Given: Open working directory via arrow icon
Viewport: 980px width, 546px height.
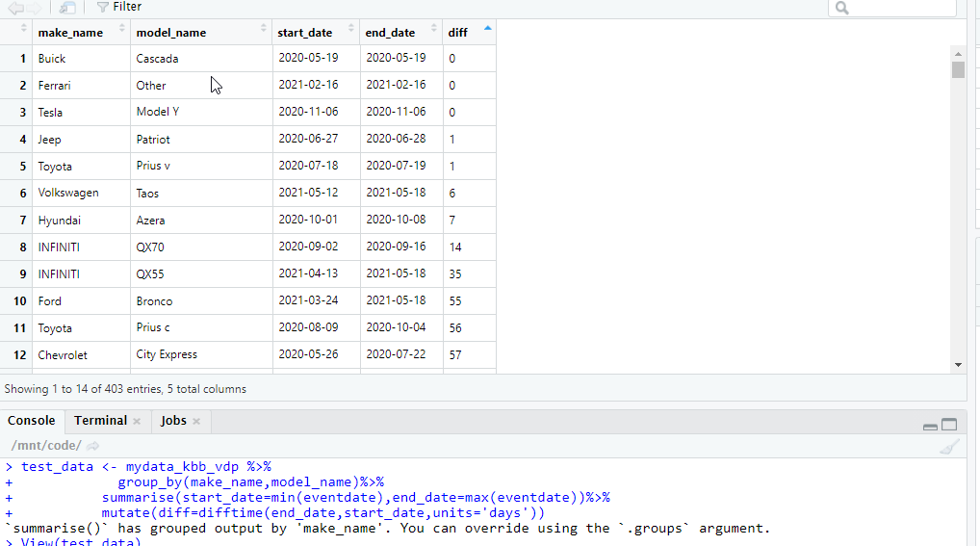Looking at the screenshot, I should [x=93, y=446].
